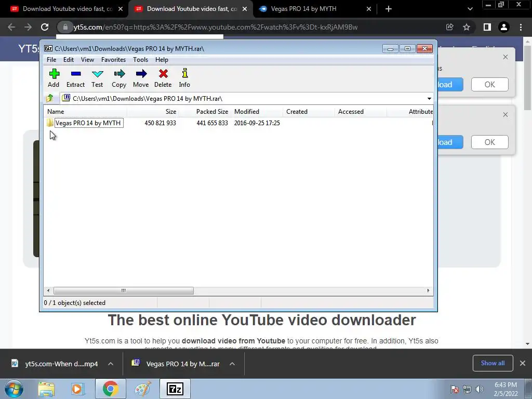Open Windows Explorer from the taskbar
532x399 pixels.
(46, 389)
